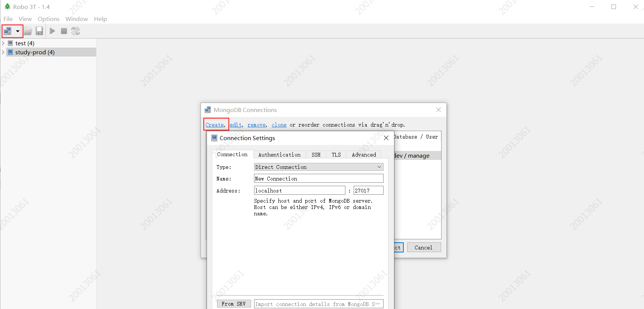The image size is (644, 309).
Task: Click the MongoDB Connections title icon
Action: (x=208, y=110)
